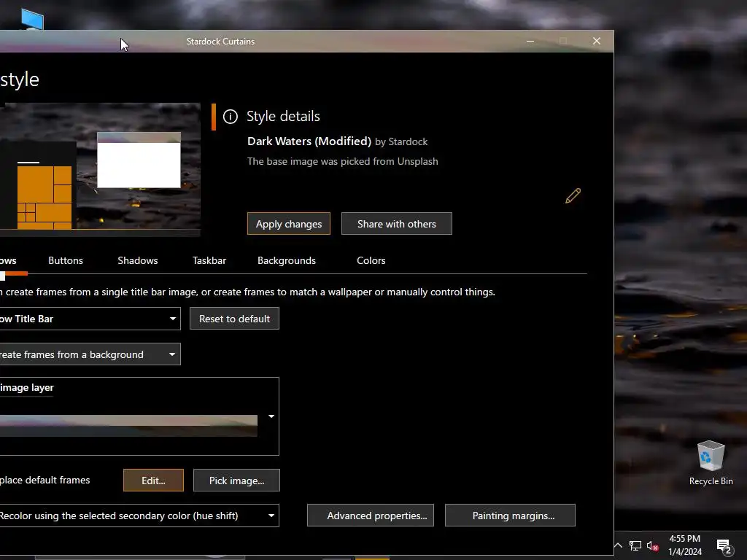
Task: Click the Apply changes button
Action: [289, 224]
